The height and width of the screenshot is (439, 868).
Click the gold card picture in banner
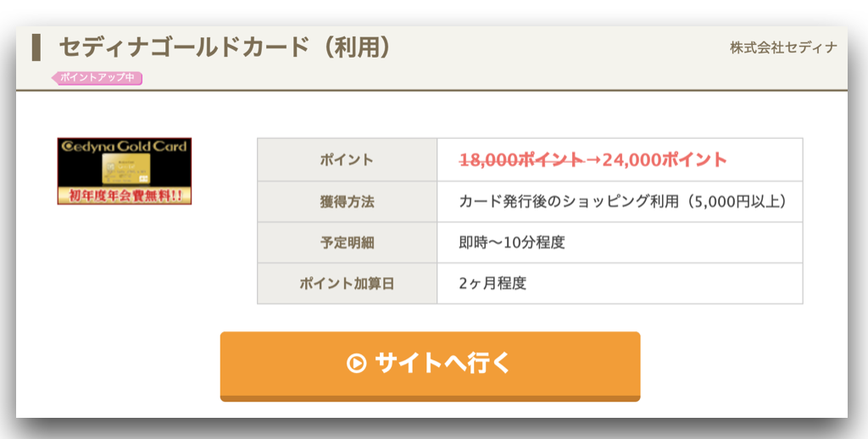coord(126,169)
